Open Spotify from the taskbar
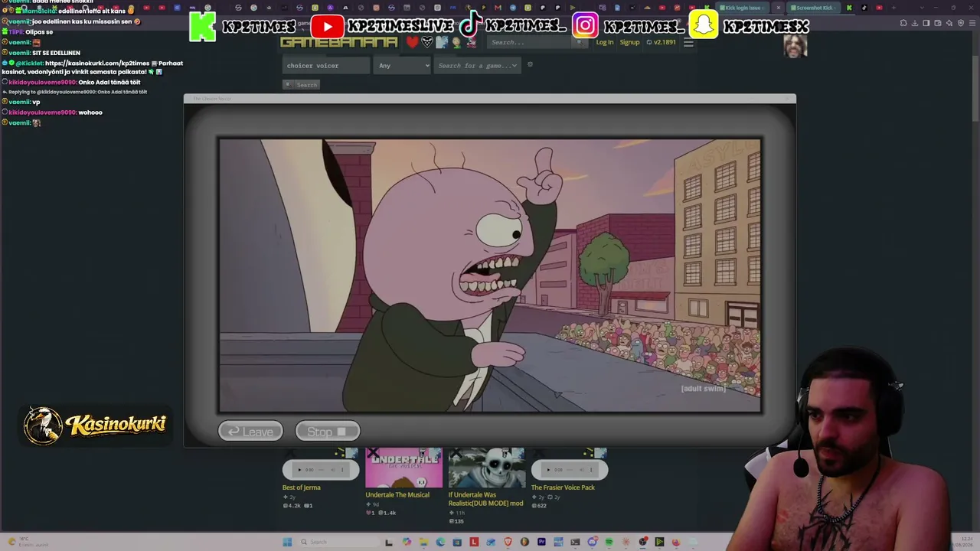Viewport: 980px width, 551px height. point(609,542)
